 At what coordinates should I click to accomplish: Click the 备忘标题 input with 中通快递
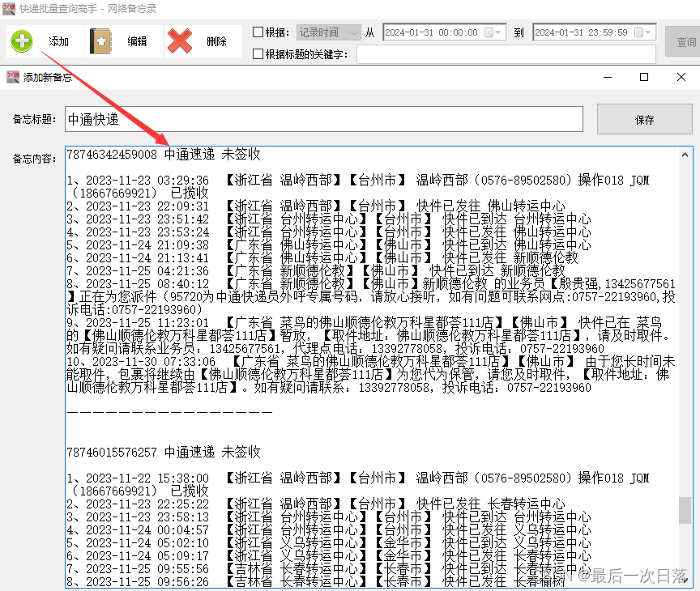[324, 119]
